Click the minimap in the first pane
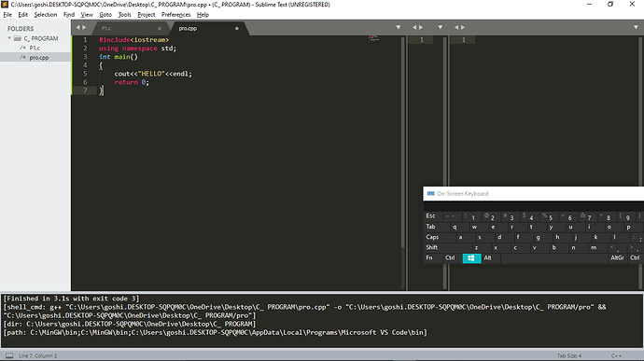644x361 pixels. 373,38
